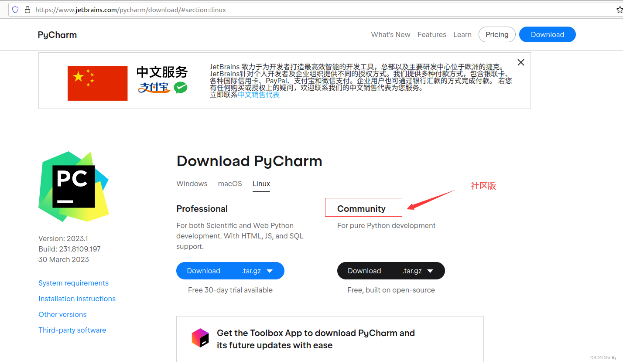Open Features in navigation
623x364 pixels.
pos(432,34)
